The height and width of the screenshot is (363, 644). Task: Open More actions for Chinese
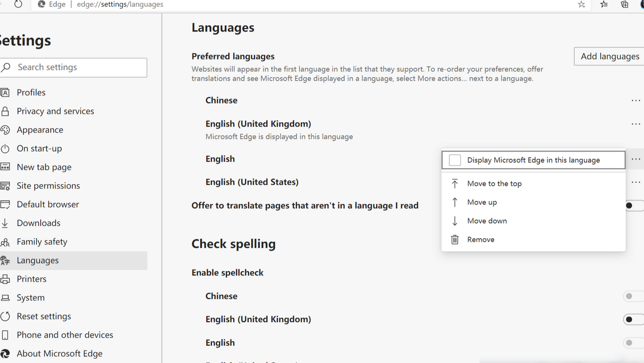tap(636, 100)
